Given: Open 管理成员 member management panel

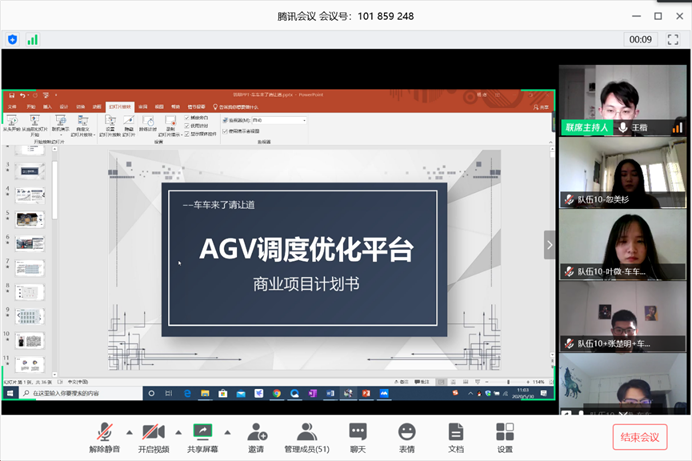Looking at the screenshot, I should [307, 433].
